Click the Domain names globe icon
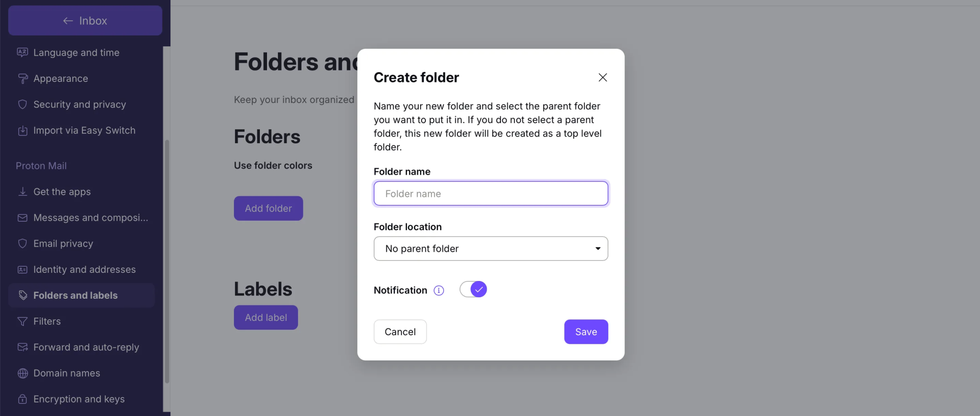 [x=22, y=373]
